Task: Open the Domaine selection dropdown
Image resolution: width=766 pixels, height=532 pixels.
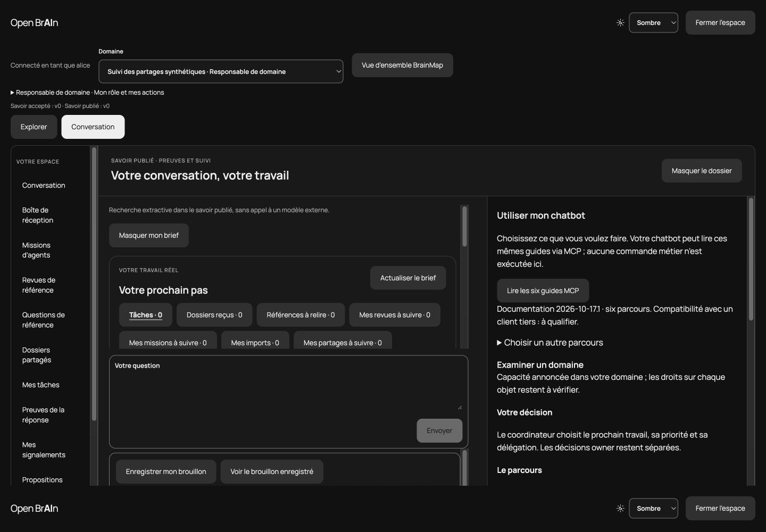Action: pos(221,71)
